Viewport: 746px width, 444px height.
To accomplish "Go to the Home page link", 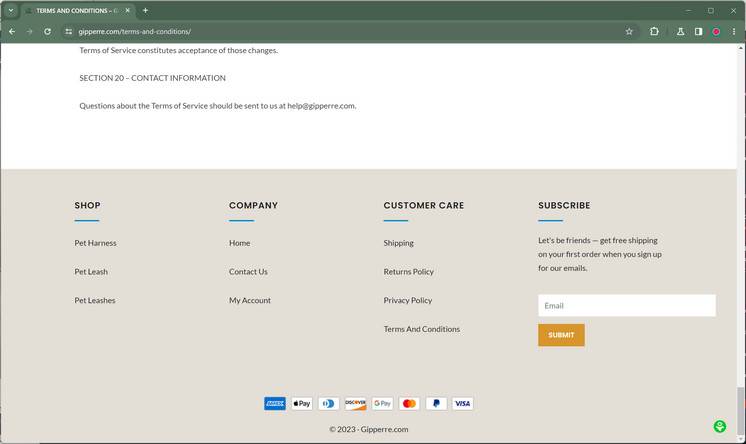I will tap(239, 243).
